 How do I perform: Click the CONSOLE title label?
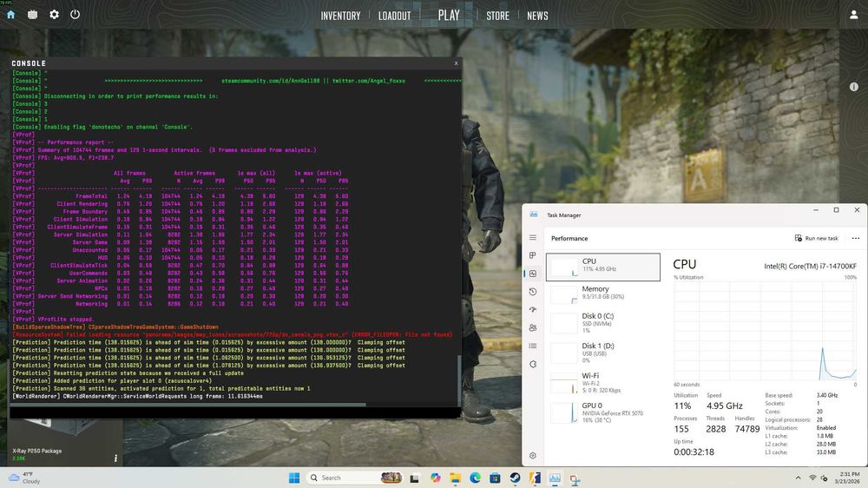pyautogui.click(x=29, y=63)
